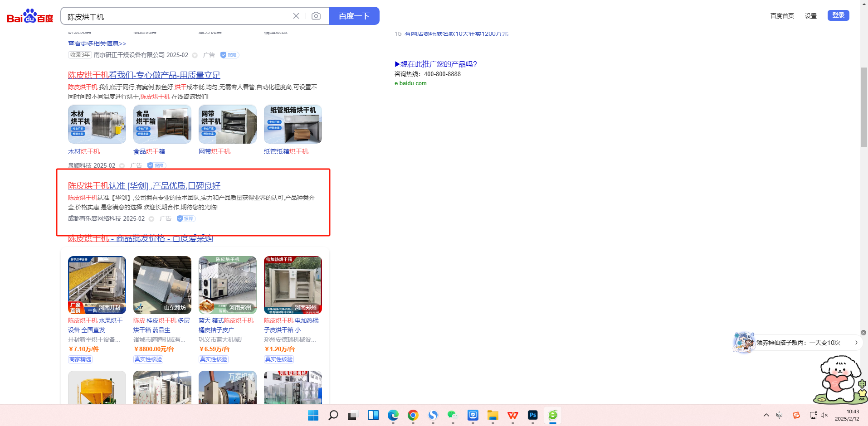This screenshot has width=868, height=426.
Task: Open the 山东潍坊 product image
Action: [x=162, y=285]
